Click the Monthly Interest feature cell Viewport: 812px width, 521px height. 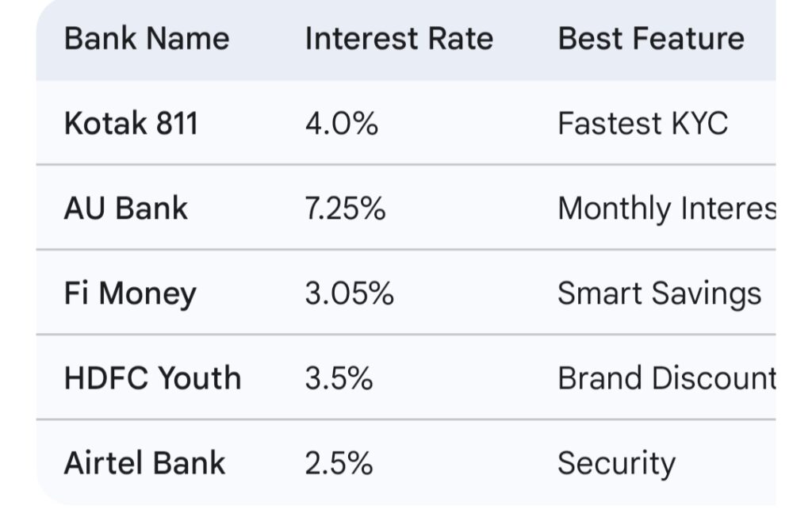point(666,209)
